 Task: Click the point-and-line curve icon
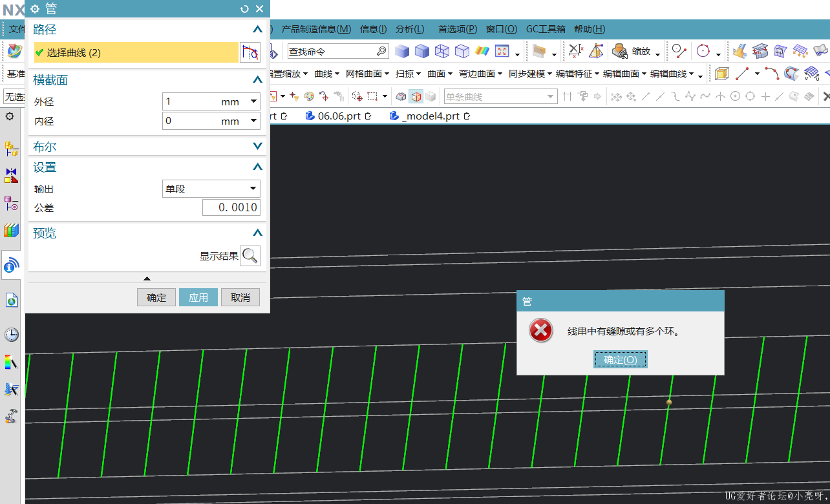[x=679, y=51]
